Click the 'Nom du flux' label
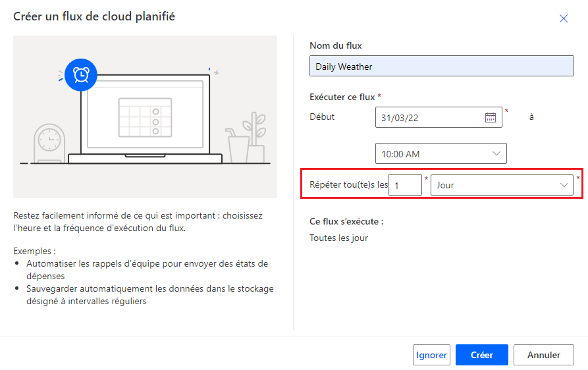Image resolution: width=588 pixels, height=370 pixels. tap(336, 45)
